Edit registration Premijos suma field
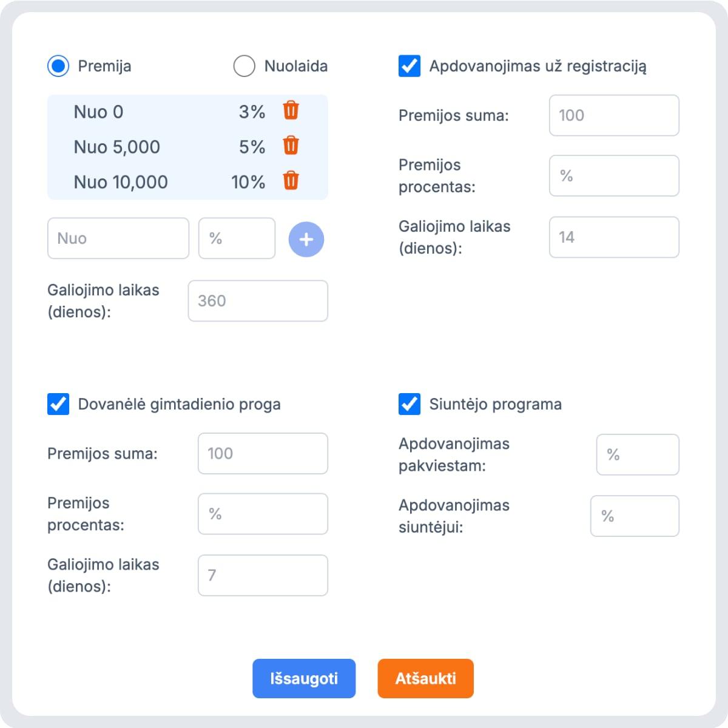This screenshot has width=728, height=728. tap(614, 115)
